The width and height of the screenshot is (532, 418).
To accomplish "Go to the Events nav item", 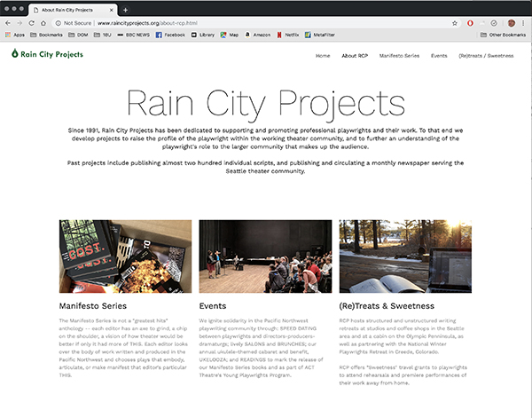I will (x=439, y=55).
